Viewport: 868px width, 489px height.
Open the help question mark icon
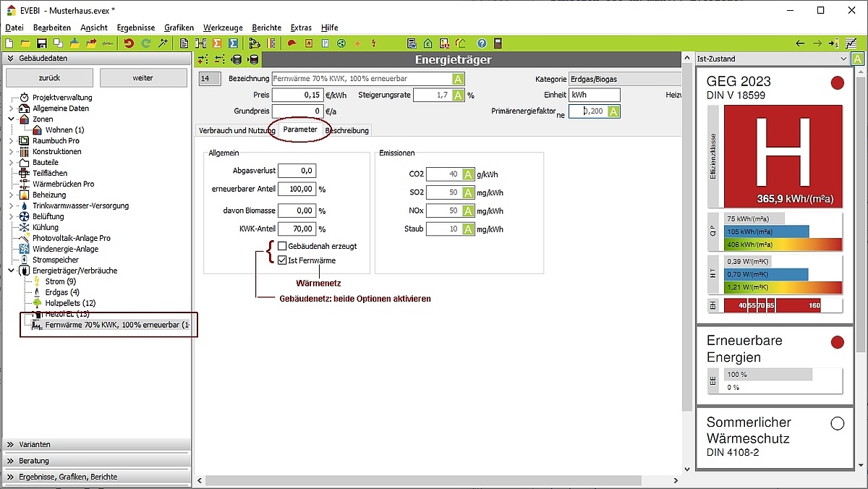point(481,43)
